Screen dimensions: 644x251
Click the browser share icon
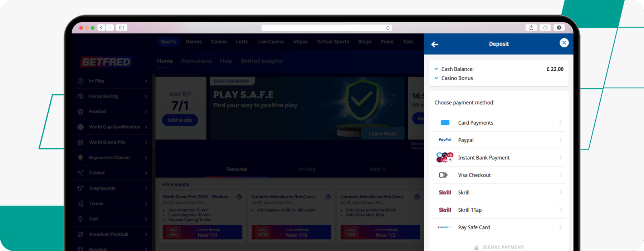coord(531,28)
